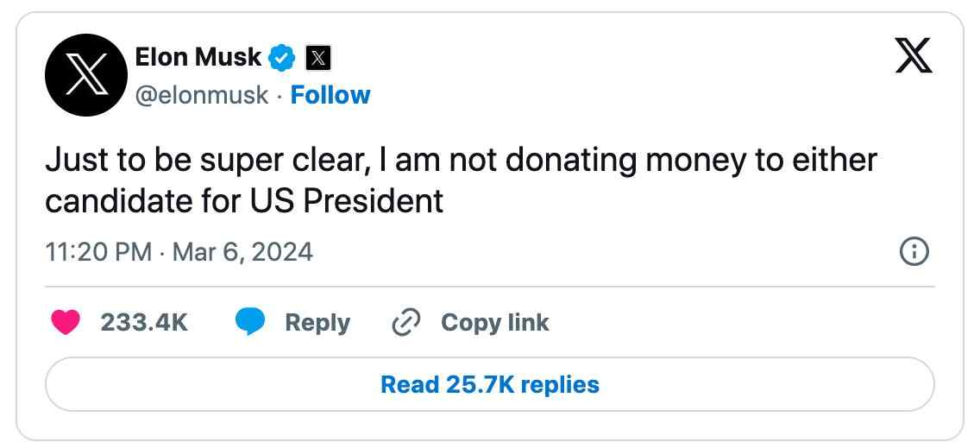This screenshot has width=980, height=442.
Task: Click the chain link icon
Action: pos(405,323)
